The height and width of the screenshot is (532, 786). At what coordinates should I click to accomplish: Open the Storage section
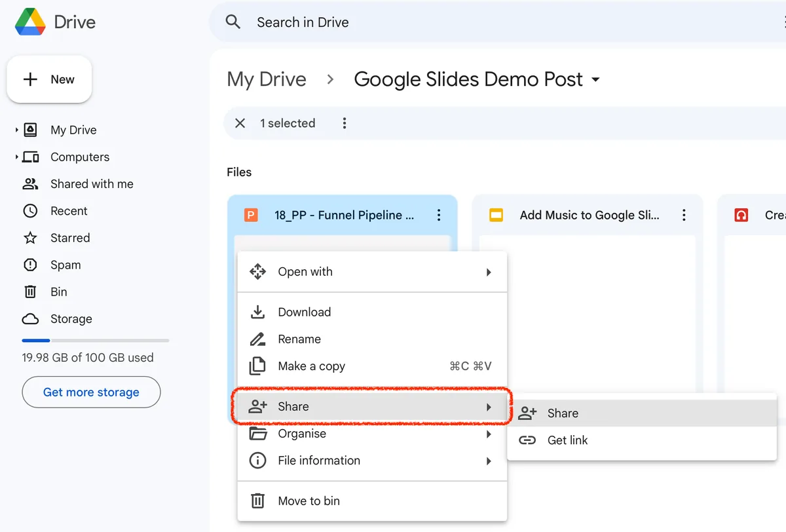click(71, 319)
